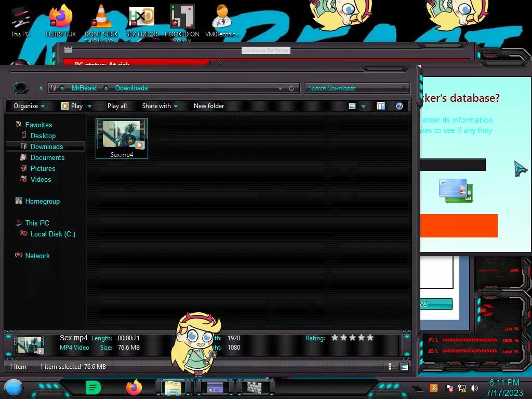Screen dimensions: 532x399
Task: Click MrBeast in address breadcrumb
Action: pos(84,88)
